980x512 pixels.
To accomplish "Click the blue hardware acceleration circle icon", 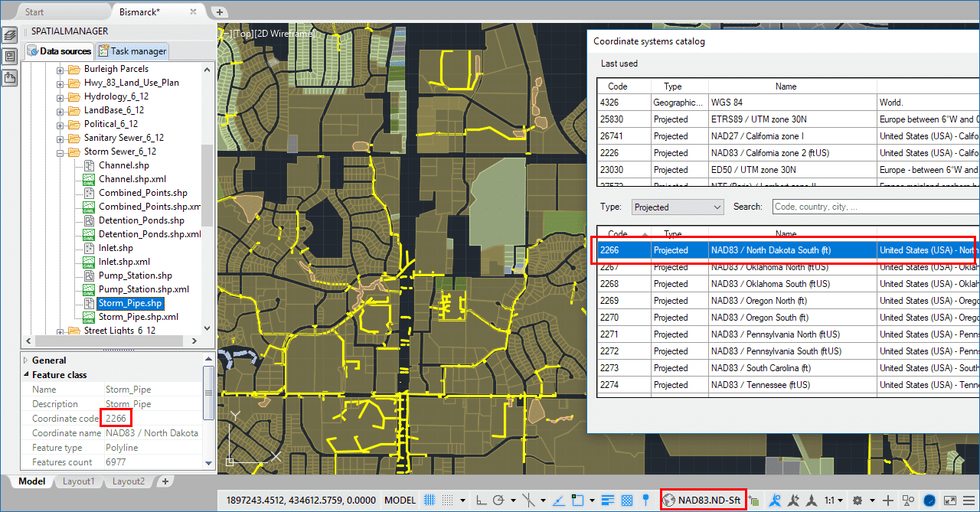I will pyautogui.click(x=929, y=501).
